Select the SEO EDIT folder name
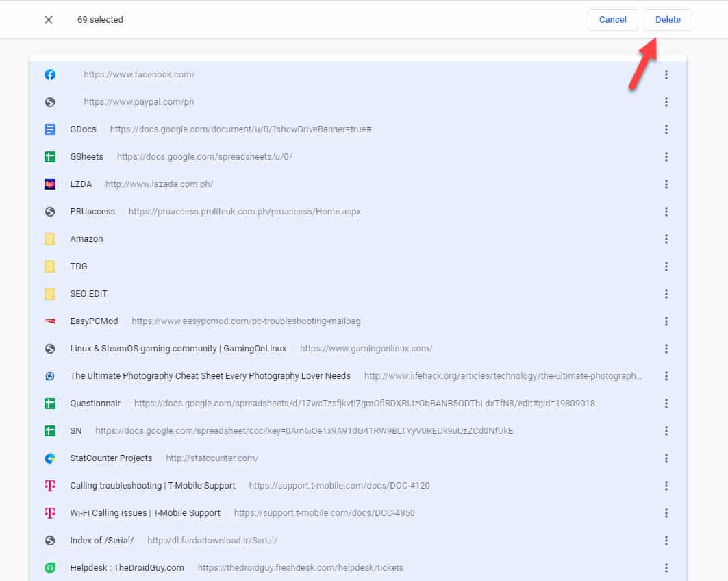The height and width of the screenshot is (581, 728). (x=88, y=294)
